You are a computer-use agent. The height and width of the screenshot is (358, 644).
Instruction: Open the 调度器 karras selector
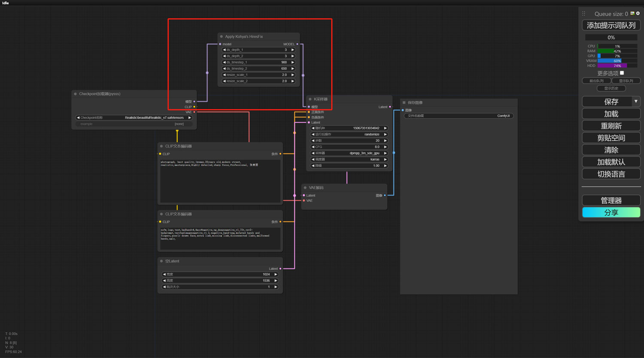349,159
